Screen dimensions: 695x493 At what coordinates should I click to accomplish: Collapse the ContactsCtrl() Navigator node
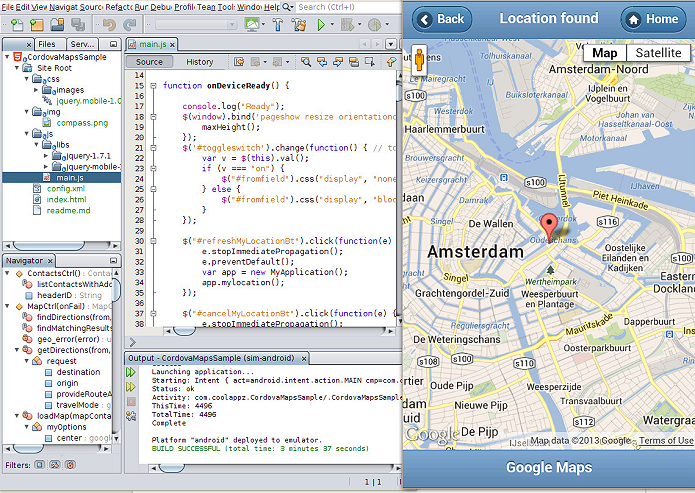[x=7, y=273]
